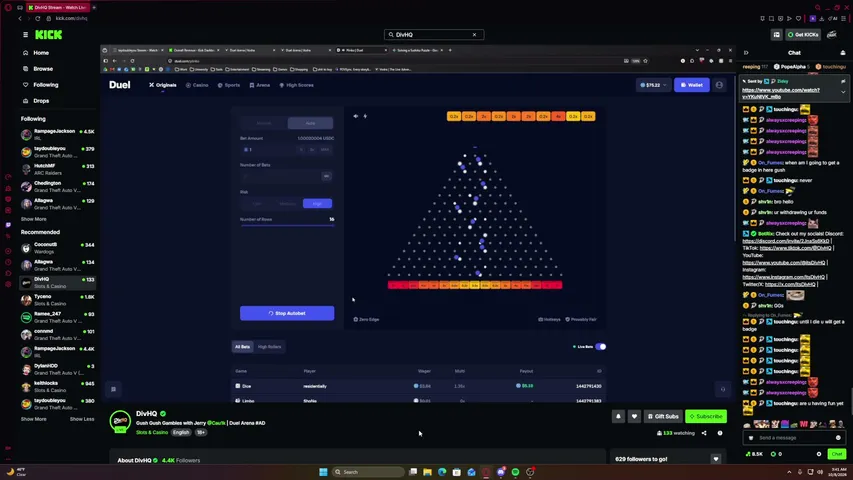Open the Kick user avatar menu
Viewport: 853px width, 480px height.
(x=832, y=34)
